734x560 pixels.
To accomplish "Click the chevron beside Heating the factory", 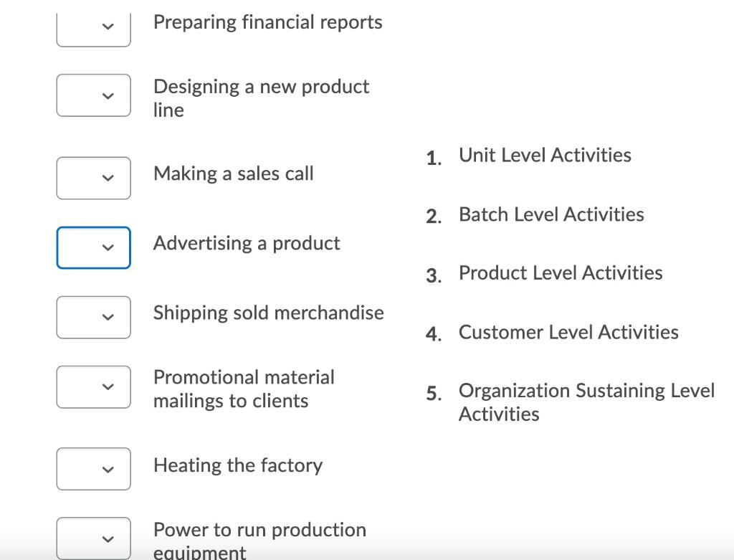I will point(106,468).
